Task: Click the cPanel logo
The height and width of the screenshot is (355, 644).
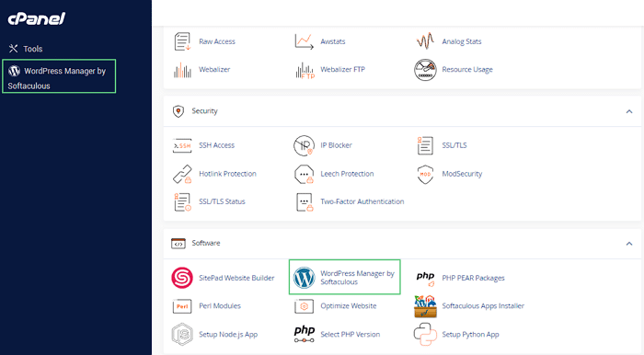Action: 37,19
